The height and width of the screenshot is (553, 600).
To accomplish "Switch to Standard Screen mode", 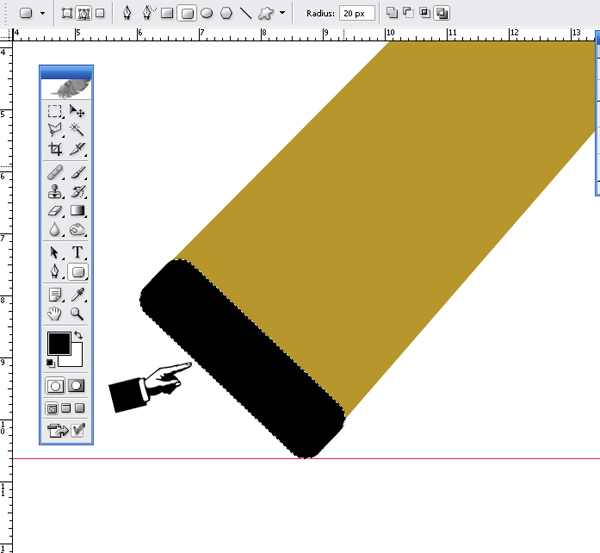I will point(52,408).
